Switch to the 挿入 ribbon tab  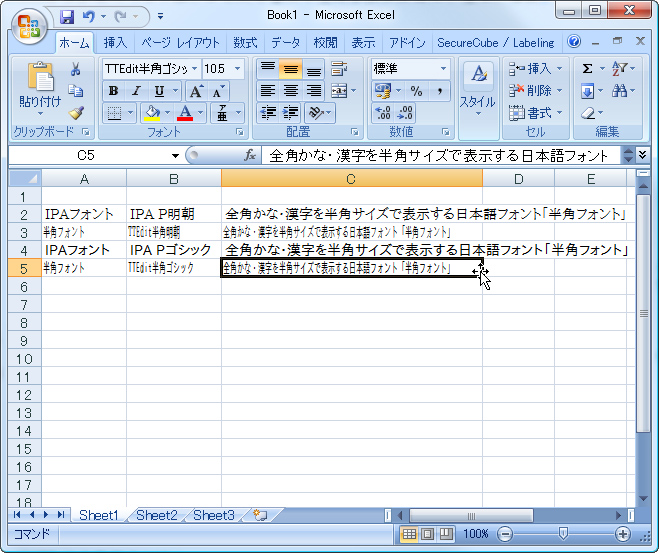(x=115, y=42)
